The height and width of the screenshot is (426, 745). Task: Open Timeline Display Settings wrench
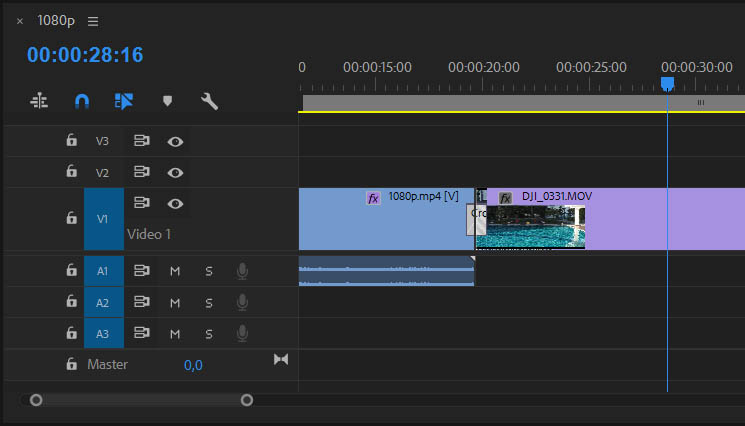209,101
